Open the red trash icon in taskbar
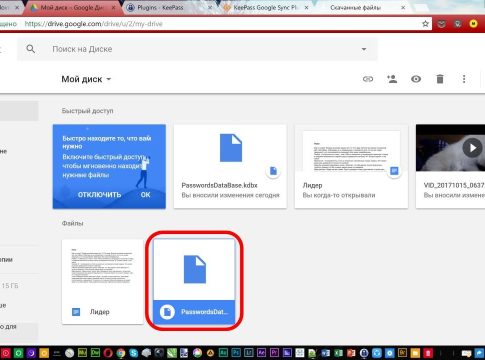Image resolution: width=485 pixels, height=360 pixels. pos(428,353)
